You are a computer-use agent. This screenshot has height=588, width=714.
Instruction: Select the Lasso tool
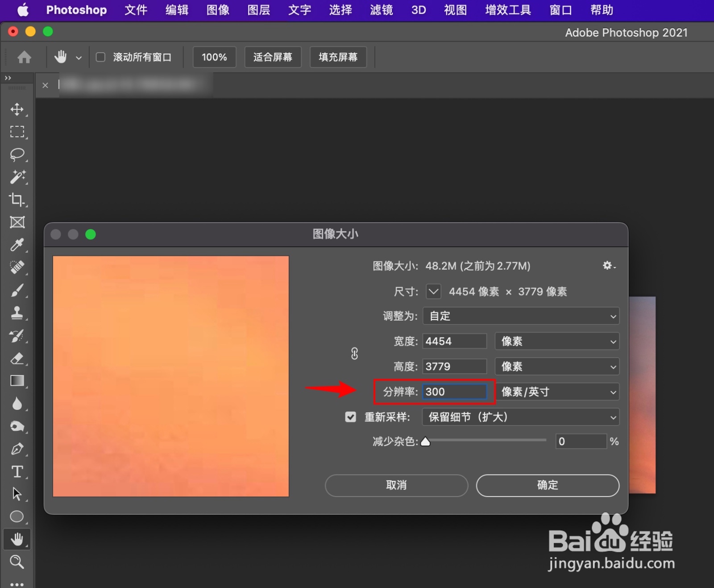(17, 154)
